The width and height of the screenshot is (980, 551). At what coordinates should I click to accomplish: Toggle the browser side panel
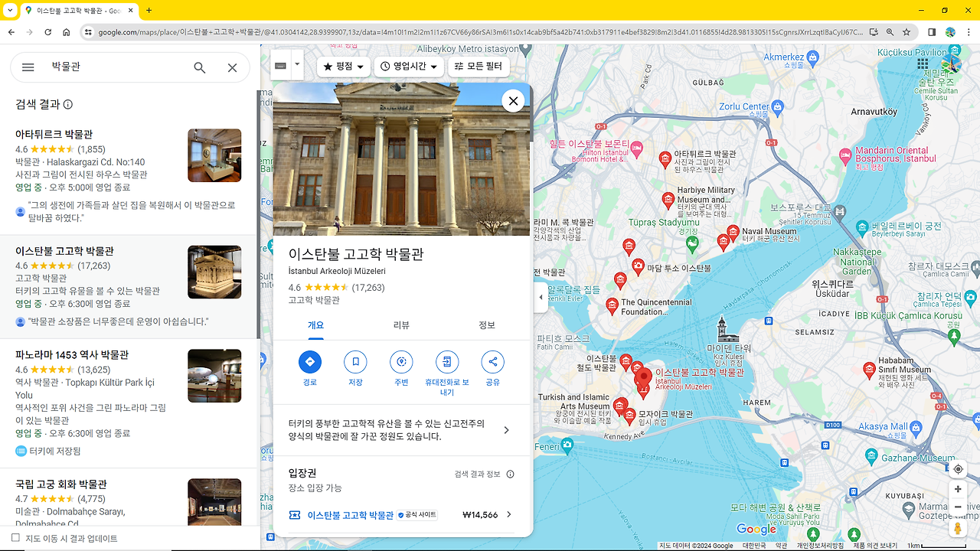tap(932, 32)
